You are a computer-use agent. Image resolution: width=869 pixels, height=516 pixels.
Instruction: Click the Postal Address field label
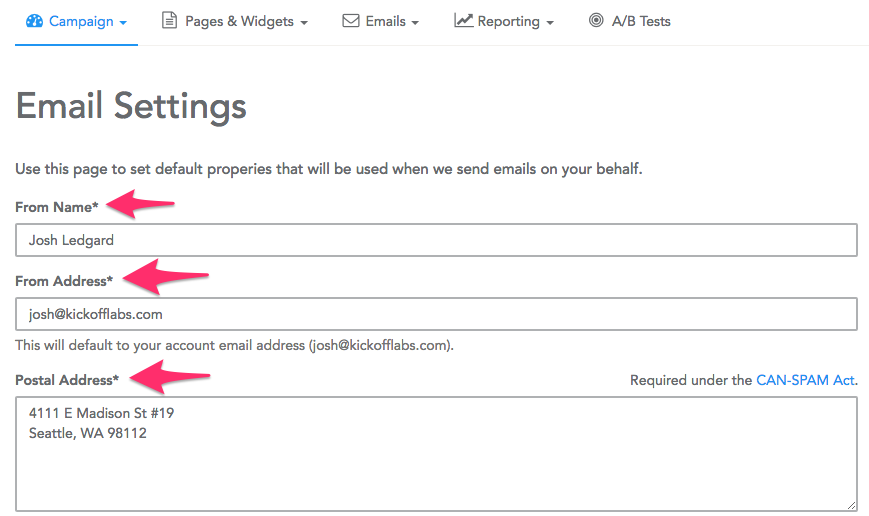click(66, 380)
